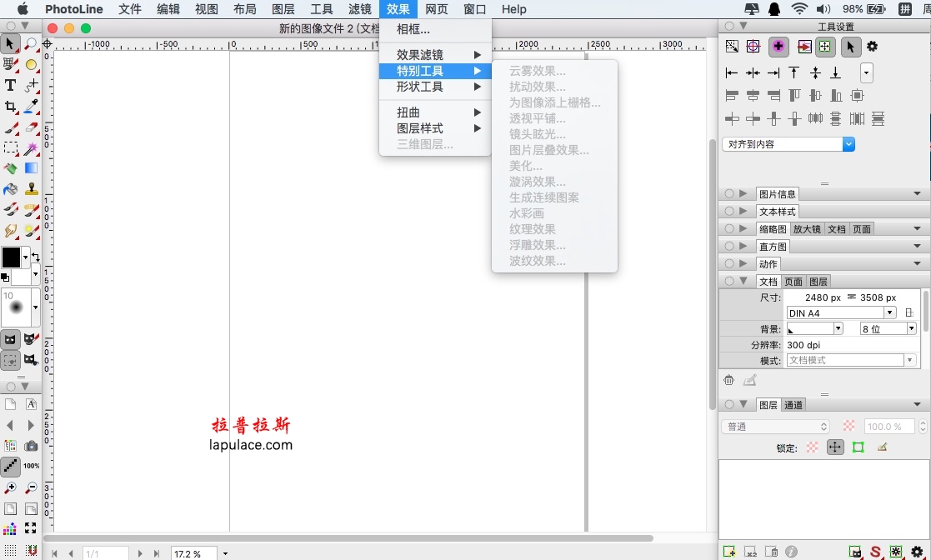The height and width of the screenshot is (560, 931).
Task: Select the Eraser tool
Action: [31, 127]
